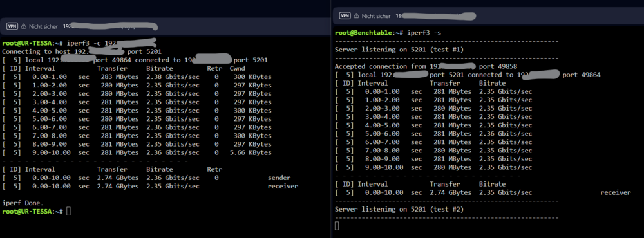Click 'Retr' header above the interval rows
This screenshot has width=644, height=238.
(x=214, y=69)
